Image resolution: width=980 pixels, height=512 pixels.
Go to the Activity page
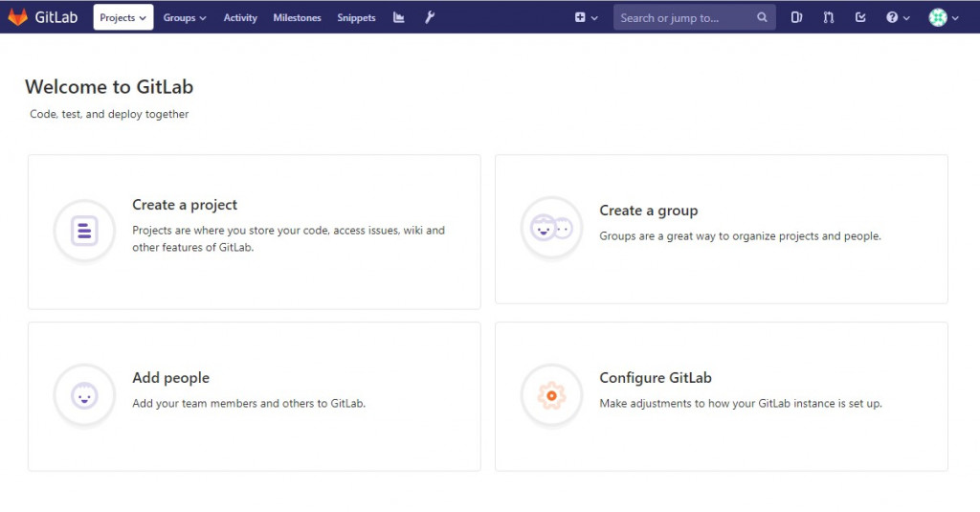[240, 17]
